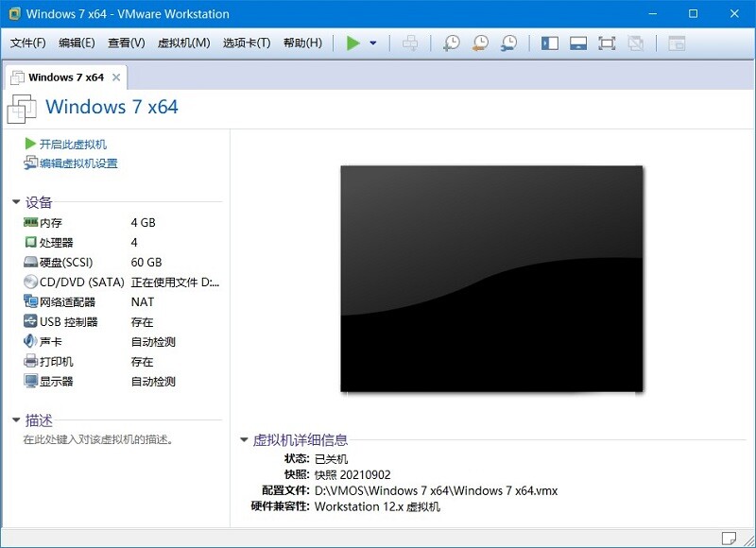Click 编辑虚拟机设置 link
Viewport: 756px width, 548px height.
coord(78,163)
